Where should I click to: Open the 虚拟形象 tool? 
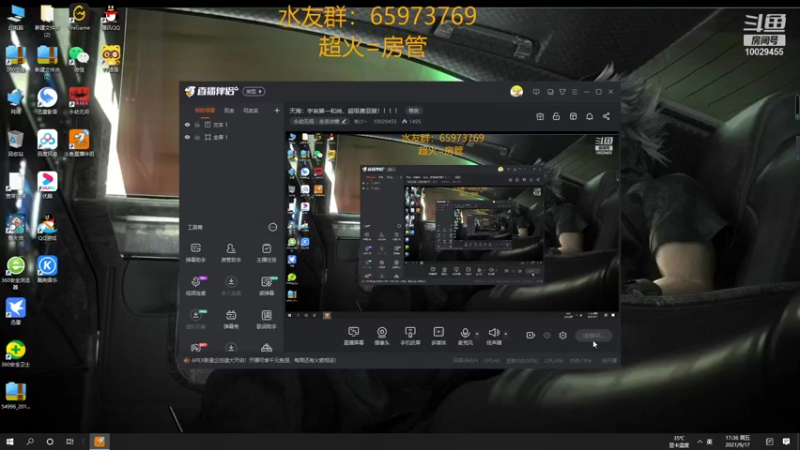[x=195, y=319]
